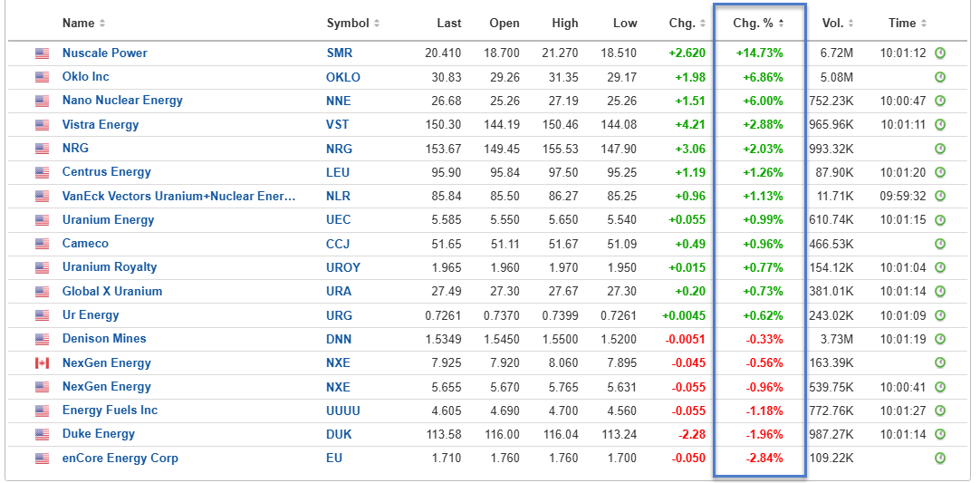980x483 pixels.
Task: Click the DUK symbol
Action: click(339, 434)
